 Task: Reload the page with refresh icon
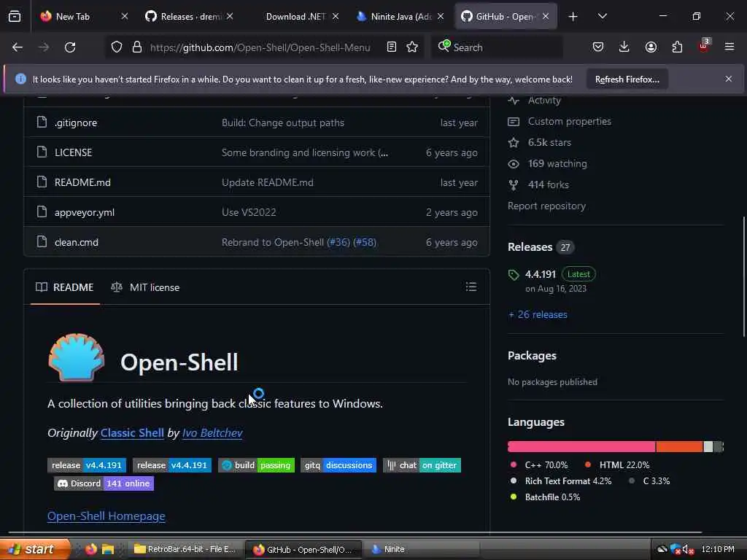[x=70, y=47]
